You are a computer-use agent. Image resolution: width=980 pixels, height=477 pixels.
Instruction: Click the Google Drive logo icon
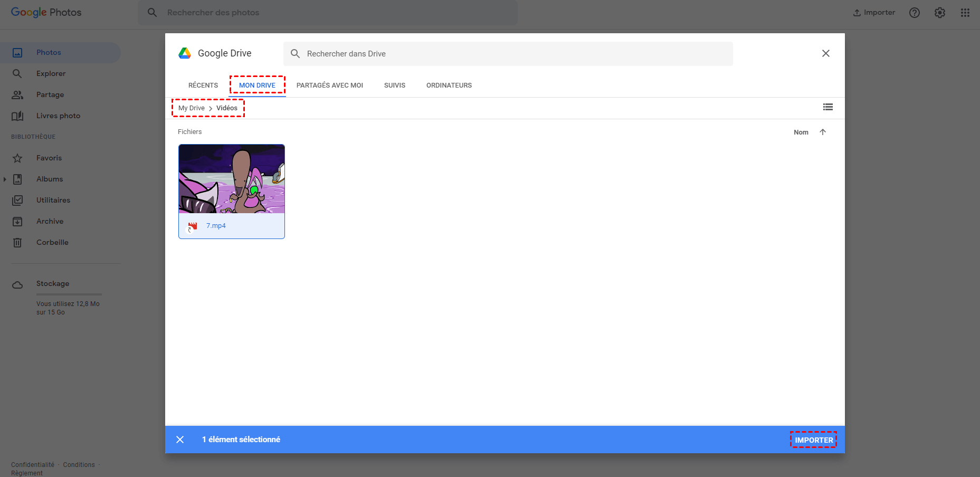[x=185, y=53]
